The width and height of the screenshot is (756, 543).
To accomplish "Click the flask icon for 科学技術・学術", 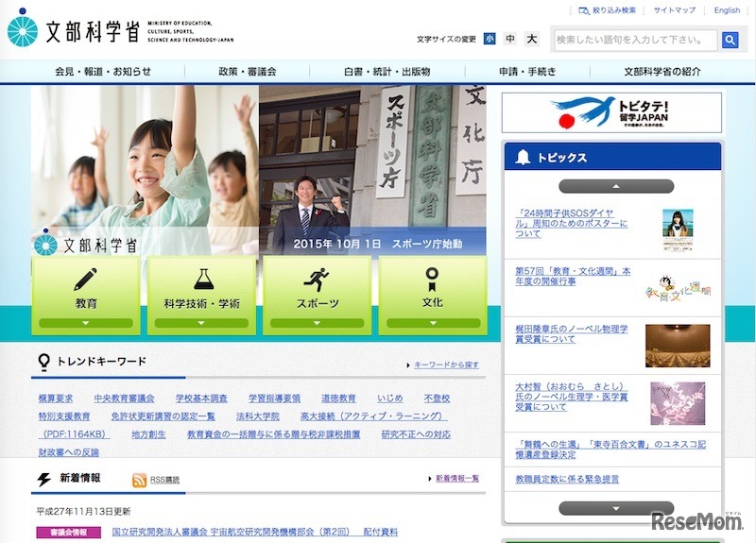I will coord(203,280).
